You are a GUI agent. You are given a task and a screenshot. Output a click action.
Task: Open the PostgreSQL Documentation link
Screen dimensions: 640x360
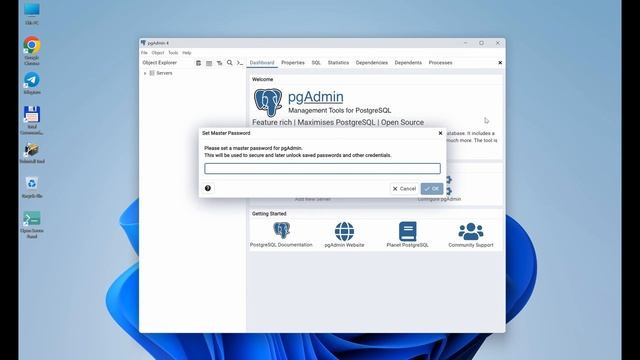click(x=281, y=245)
